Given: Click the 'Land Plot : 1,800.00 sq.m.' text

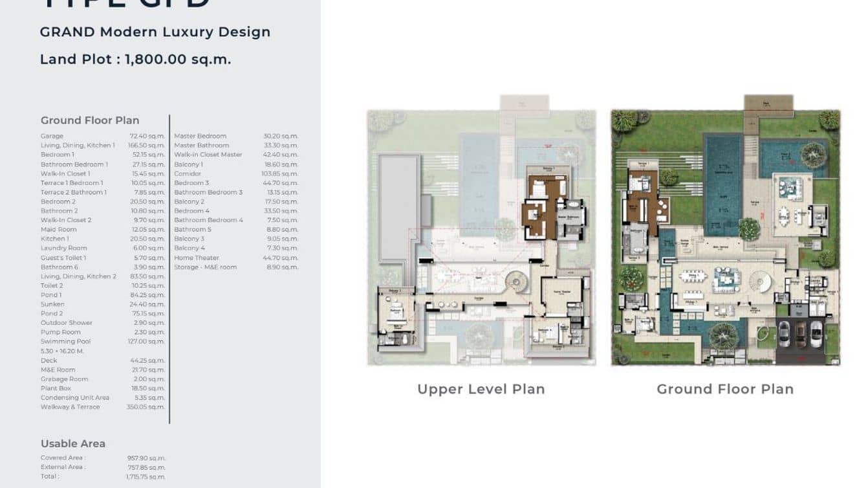Looking at the screenshot, I should pos(135,60).
